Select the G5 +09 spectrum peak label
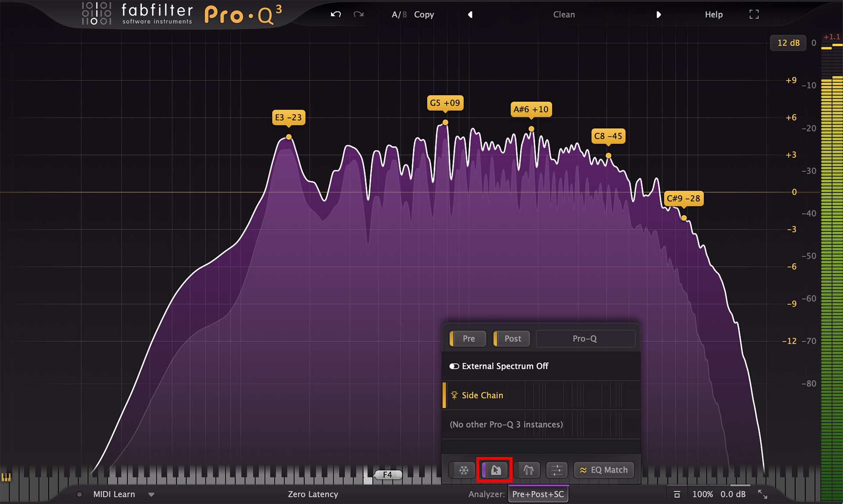This screenshot has height=504, width=843. (445, 103)
